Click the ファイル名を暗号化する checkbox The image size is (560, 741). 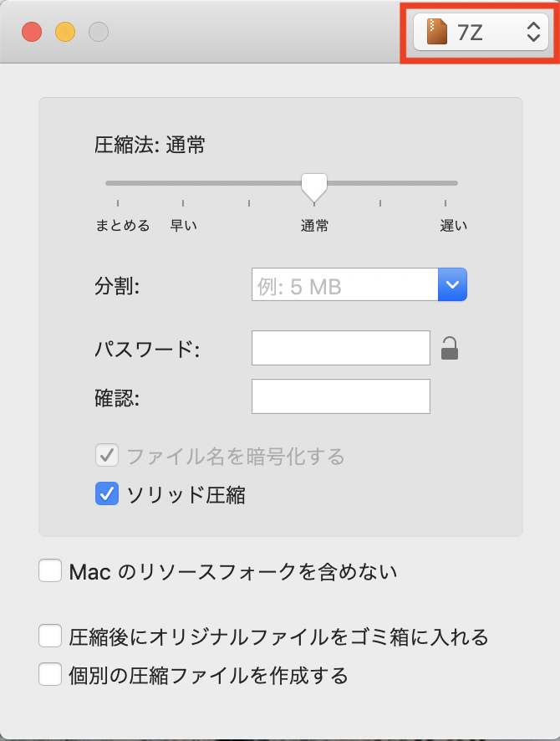[107, 456]
